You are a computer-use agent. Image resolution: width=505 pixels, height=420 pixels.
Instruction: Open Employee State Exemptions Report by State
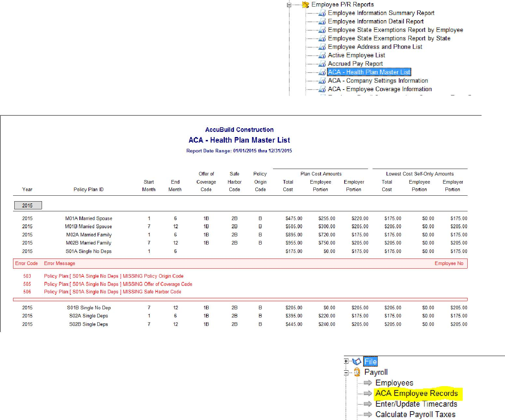tap(389, 38)
